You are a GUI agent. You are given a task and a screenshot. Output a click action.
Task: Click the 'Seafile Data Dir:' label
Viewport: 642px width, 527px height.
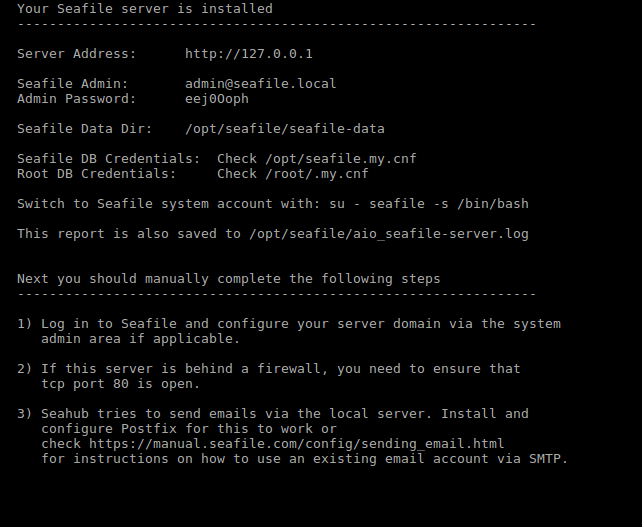point(85,129)
